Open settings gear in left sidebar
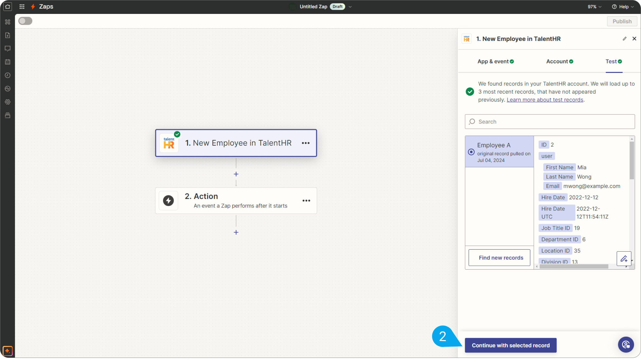The height and width of the screenshot is (364, 641). (8, 102)
